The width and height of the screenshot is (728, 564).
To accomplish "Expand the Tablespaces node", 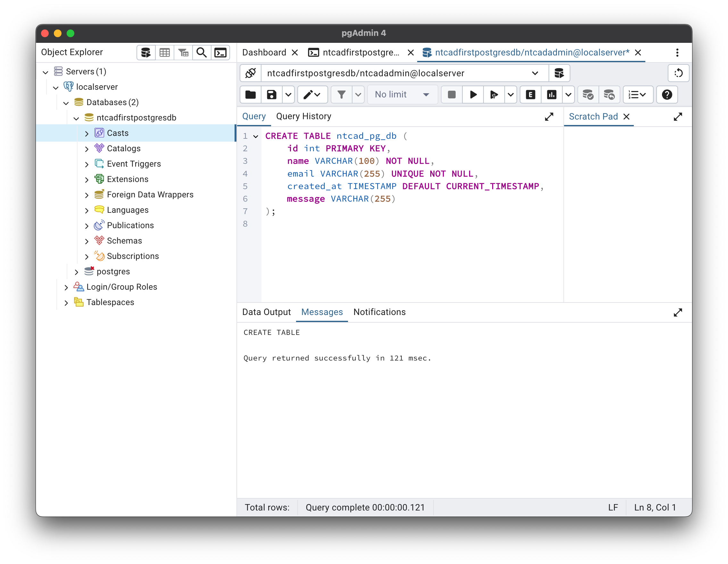I will (x=66, y=303).
